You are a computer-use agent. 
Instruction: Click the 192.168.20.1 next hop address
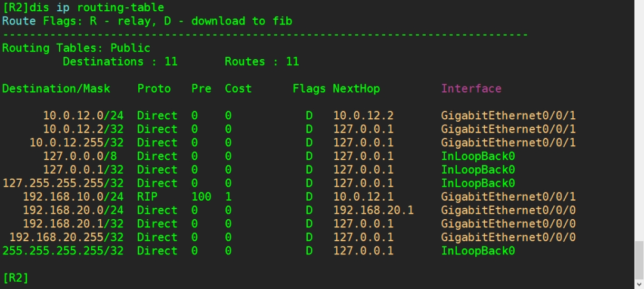(373, 210)
